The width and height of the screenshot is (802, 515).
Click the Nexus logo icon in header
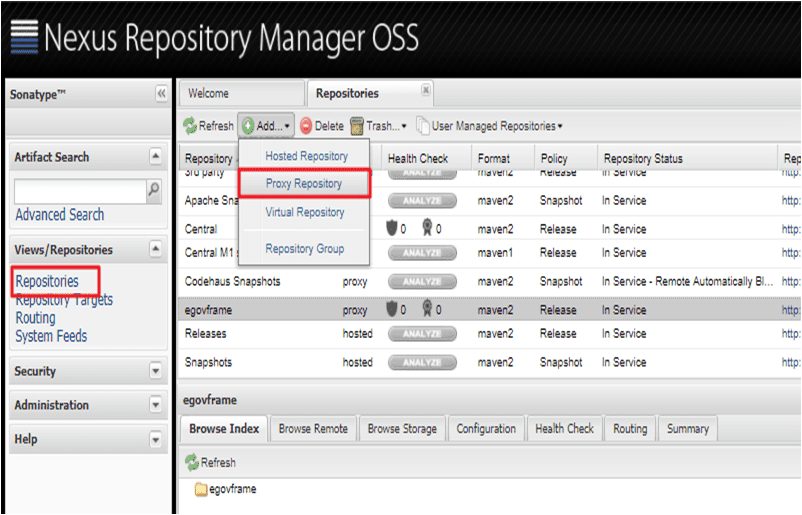(24, 37)
